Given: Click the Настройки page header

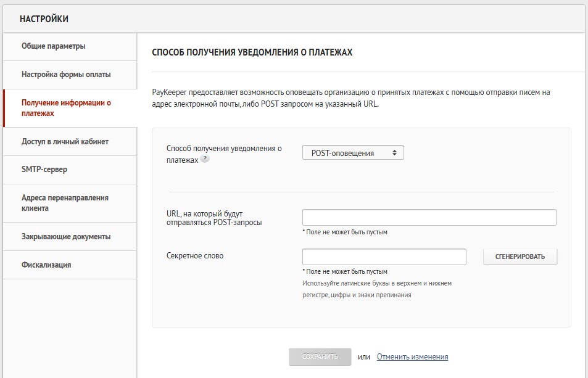Looking at the screenshot, I should tap(44, 19).
